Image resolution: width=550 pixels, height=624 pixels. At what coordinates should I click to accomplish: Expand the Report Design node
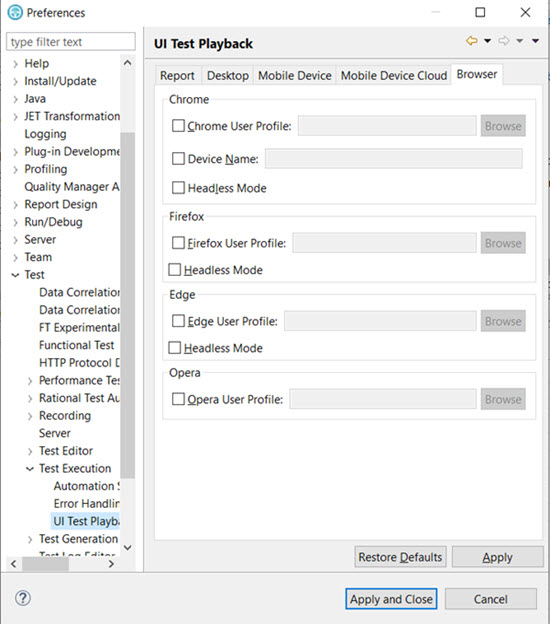click(x=15, y=205)
